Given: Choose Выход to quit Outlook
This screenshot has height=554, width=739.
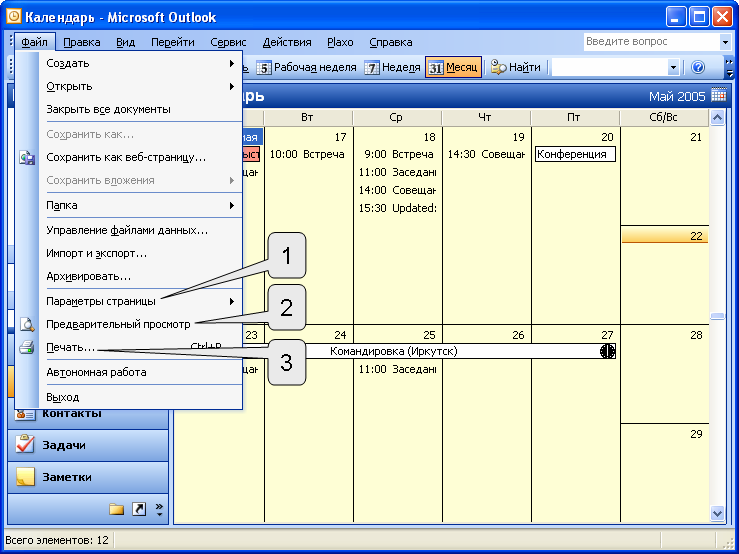Looking at the screenshot, I should (140, 397).
